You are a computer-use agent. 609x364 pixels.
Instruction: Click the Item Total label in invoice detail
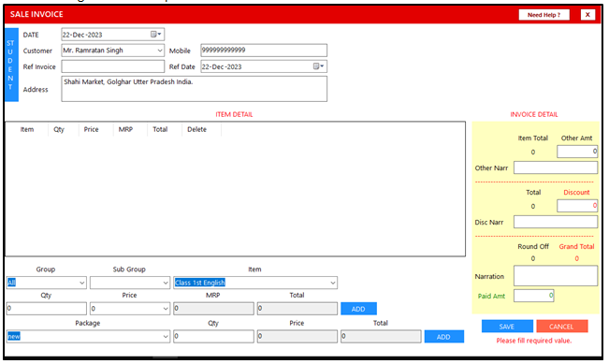point(533,138)
